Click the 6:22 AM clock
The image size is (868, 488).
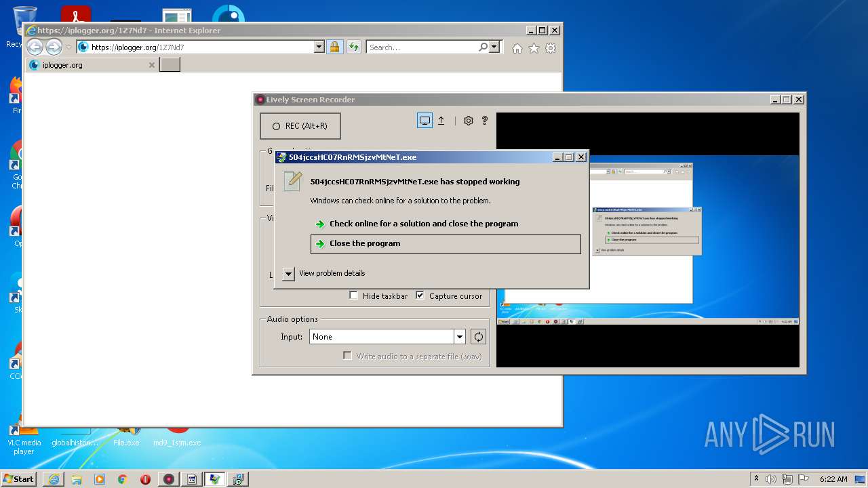click(833, 479)
